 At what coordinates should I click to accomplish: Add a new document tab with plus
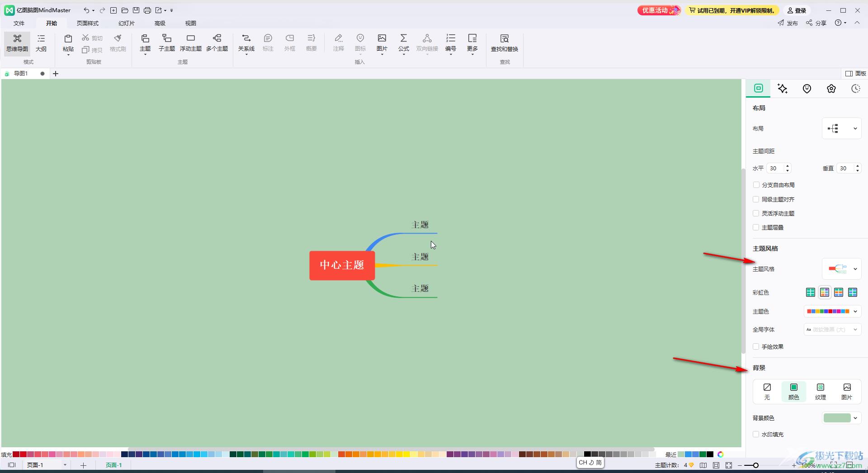[x=56, y=73]
